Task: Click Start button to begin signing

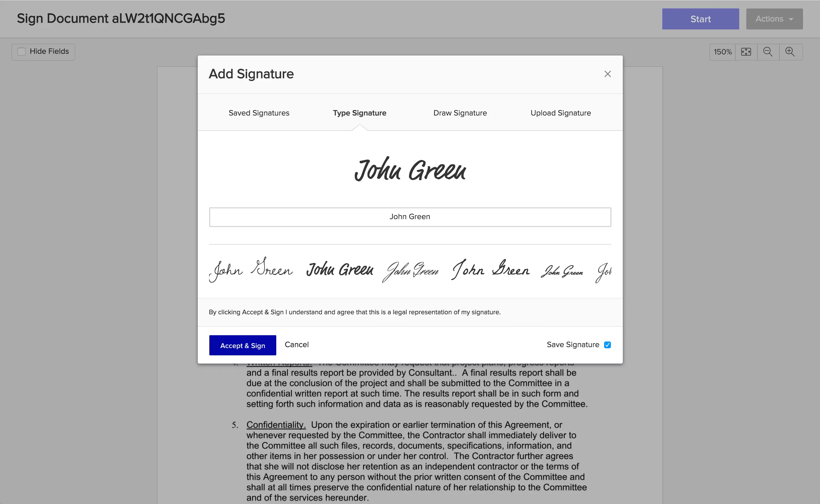Action: (700, 19)
